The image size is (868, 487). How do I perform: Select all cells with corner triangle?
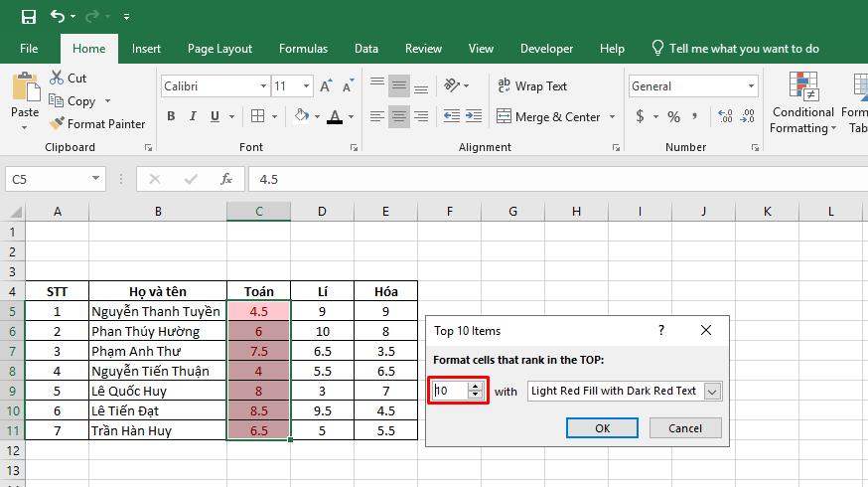(x=15, y=212)
